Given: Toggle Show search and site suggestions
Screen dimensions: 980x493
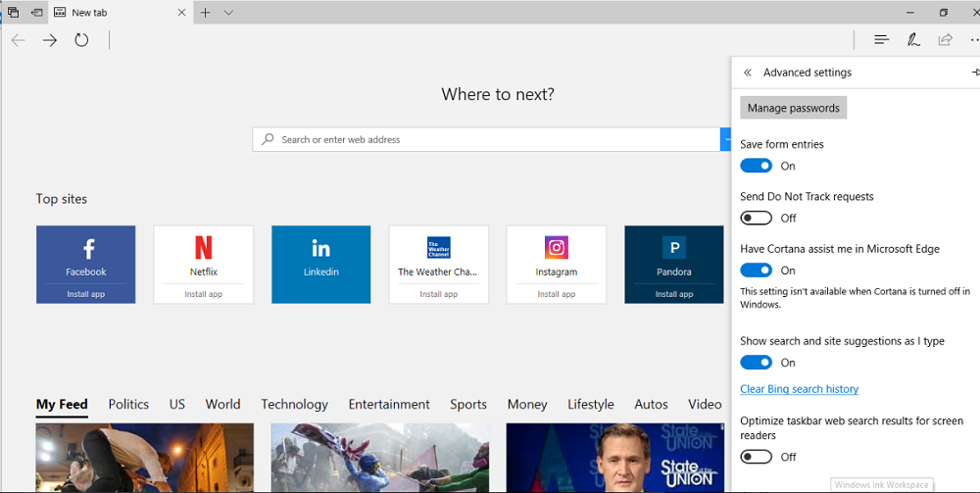Looking at the screenshot, I should [756, 363].
